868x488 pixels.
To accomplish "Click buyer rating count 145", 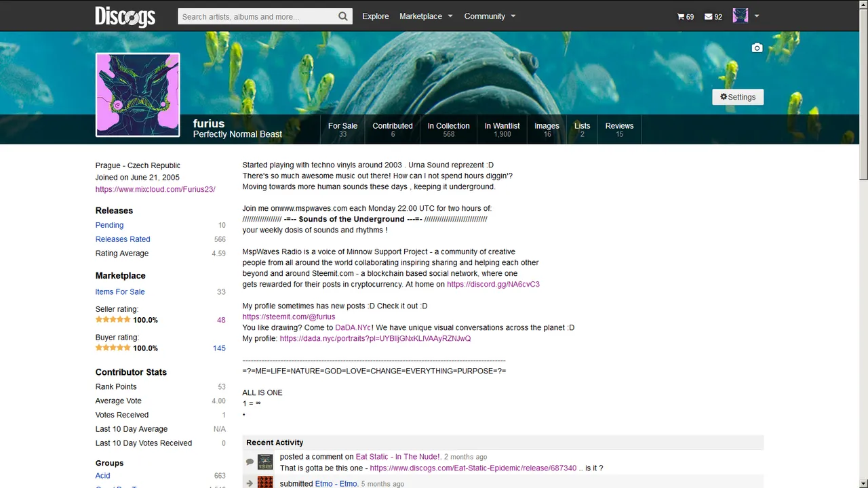I will [x=219, y=348].
